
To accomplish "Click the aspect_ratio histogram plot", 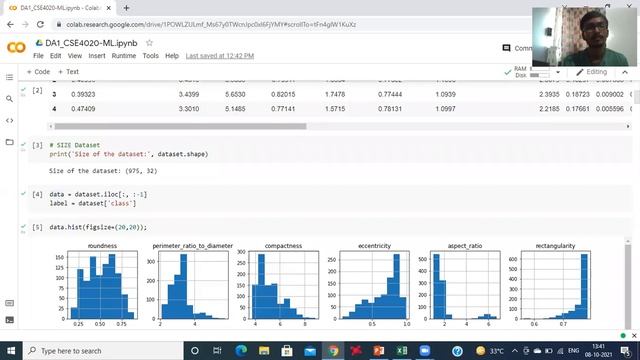I will [465, 285].
